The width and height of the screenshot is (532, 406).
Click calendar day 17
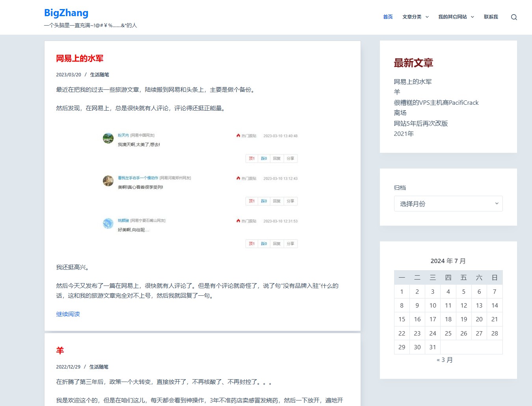[x=433, y=319]
